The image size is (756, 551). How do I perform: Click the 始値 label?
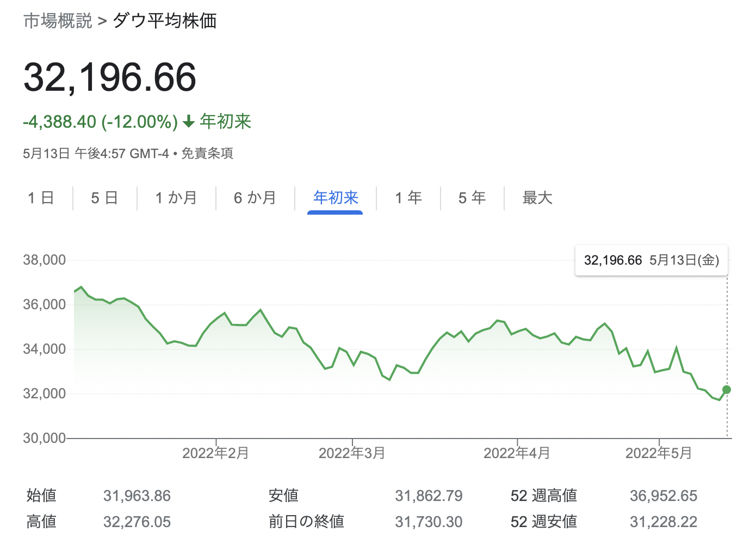(41, 496)
